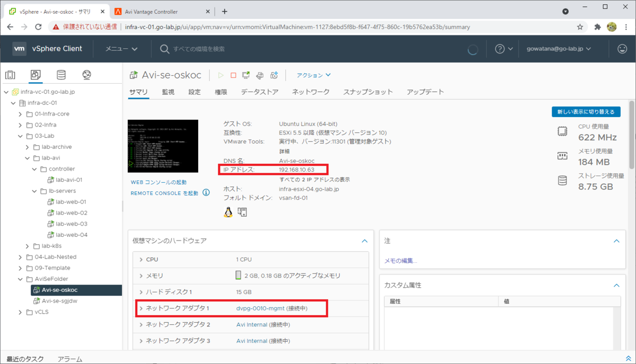Take snapshot using the snapshot icon
Screen dimensions: 636x364
(274, 75)
